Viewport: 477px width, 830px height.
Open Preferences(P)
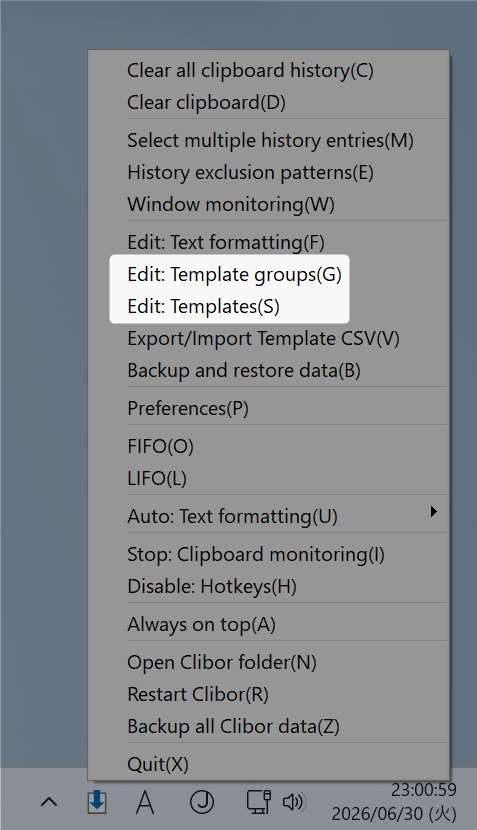point(268,408)
